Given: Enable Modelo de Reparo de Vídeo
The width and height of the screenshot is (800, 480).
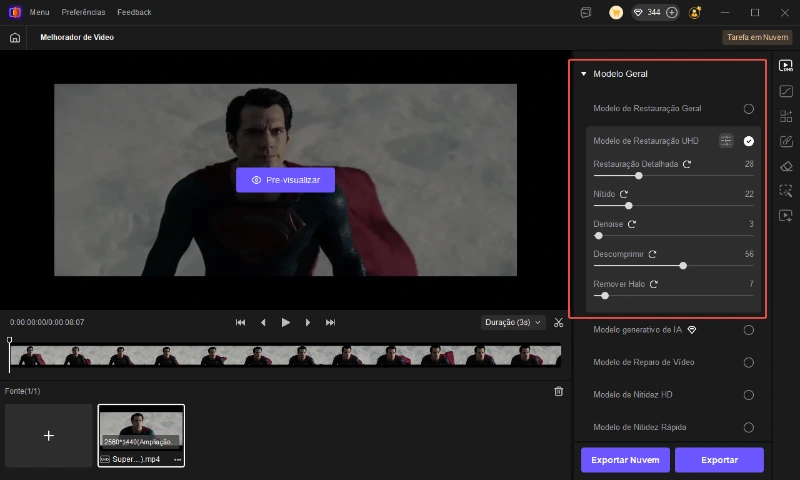Looking at the screenshot, I should click(748, 362).
